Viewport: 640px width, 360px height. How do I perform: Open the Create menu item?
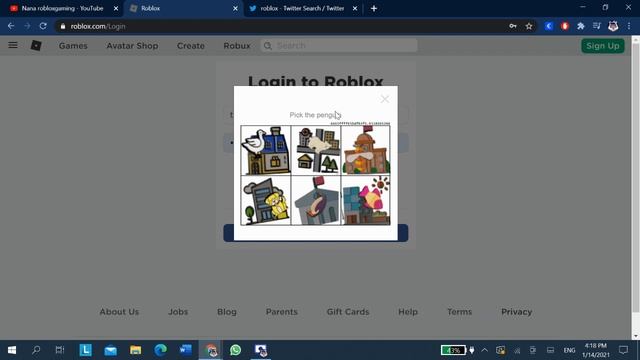tap(191, 46)
